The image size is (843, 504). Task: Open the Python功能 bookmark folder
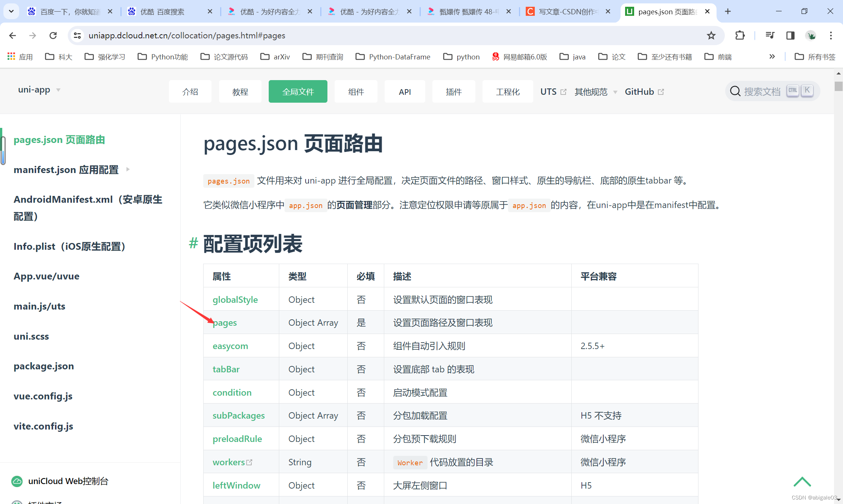tap(163, 57)
